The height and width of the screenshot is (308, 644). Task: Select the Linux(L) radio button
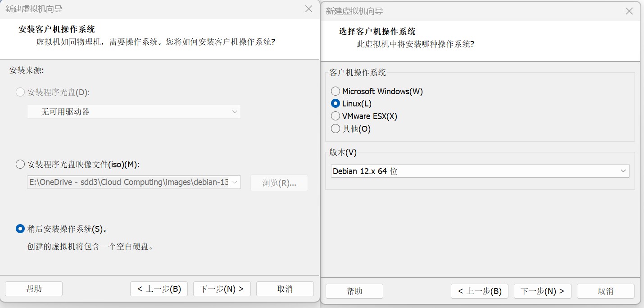tap(336, 103)
